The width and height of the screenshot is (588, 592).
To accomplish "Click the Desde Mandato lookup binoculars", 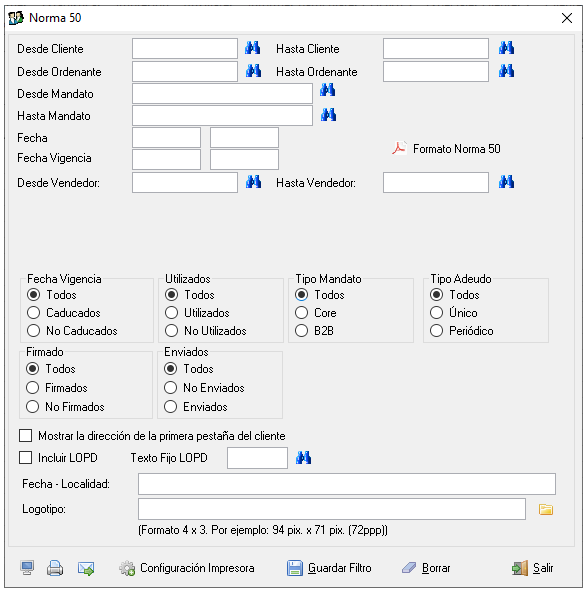I will (327, 90).
